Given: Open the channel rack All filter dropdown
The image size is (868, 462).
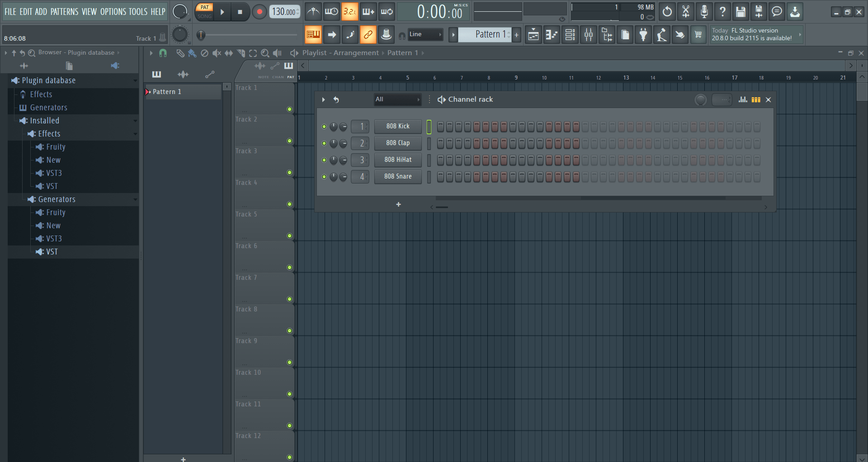Looking at the screenshot, I should tap(397, 99).
